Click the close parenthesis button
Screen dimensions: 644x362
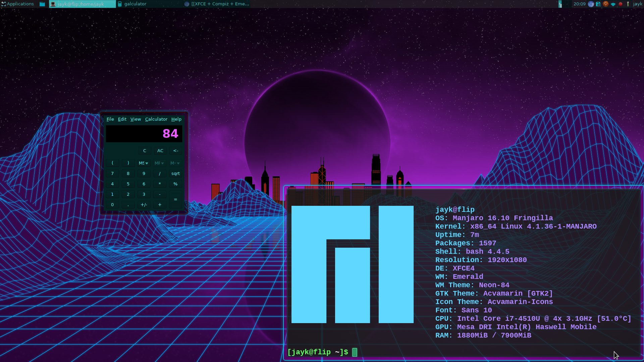point(128,163)
